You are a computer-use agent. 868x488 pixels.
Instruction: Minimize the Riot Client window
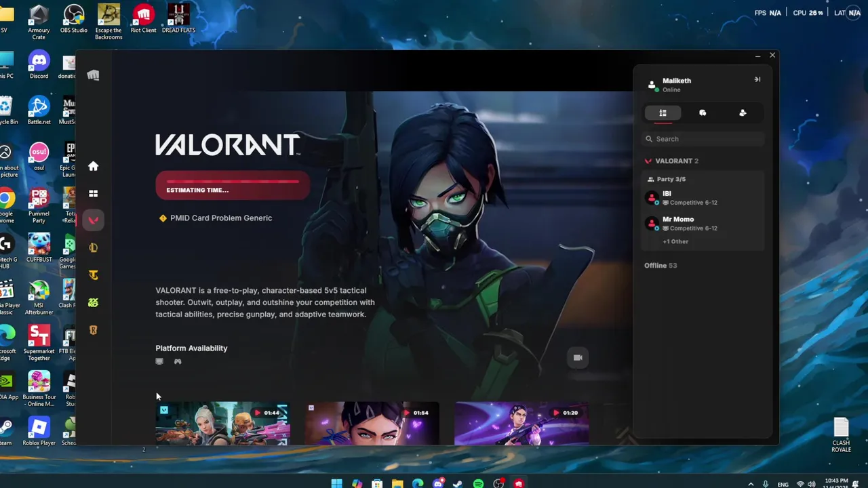click(x=757, y=56)
